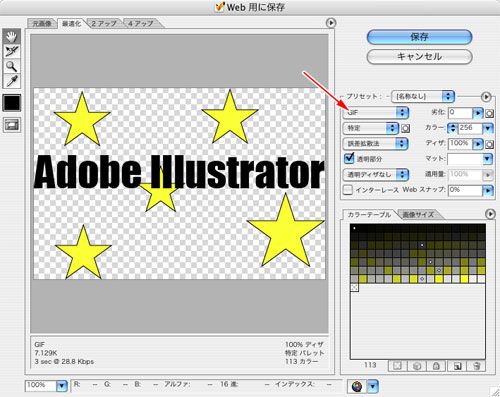Open the 誤差拡散法 dither method dropdown

point(376,144)
